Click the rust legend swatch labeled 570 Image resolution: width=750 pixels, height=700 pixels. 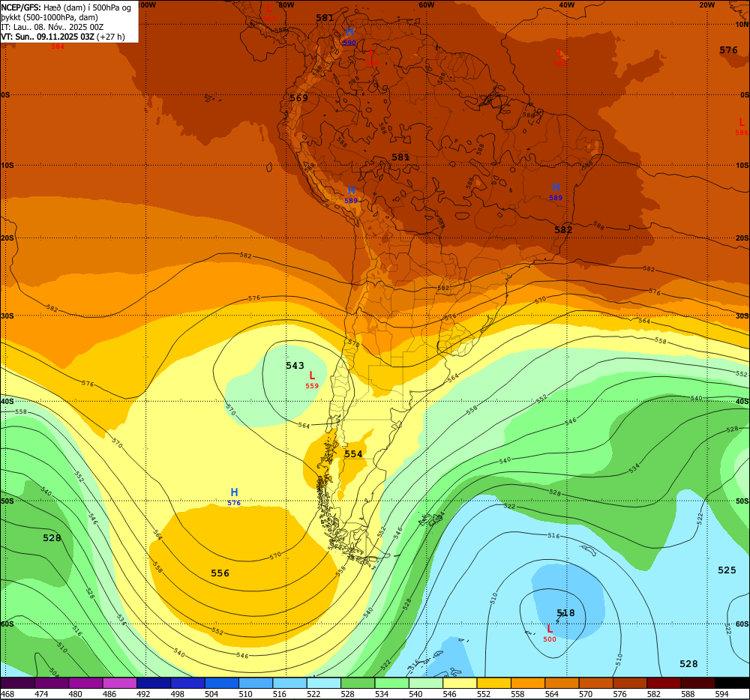(596, 683)
